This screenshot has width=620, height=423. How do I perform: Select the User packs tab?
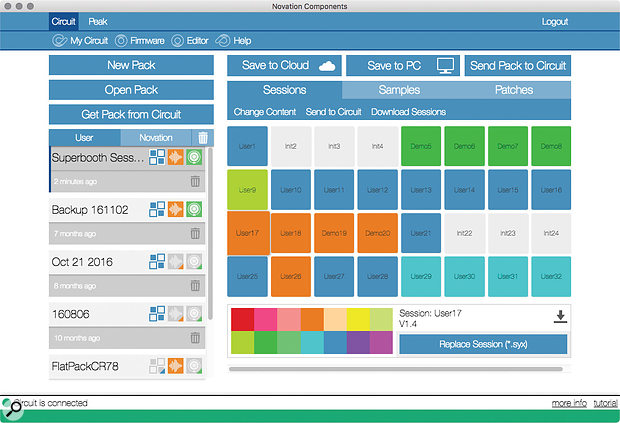point(85,138)
